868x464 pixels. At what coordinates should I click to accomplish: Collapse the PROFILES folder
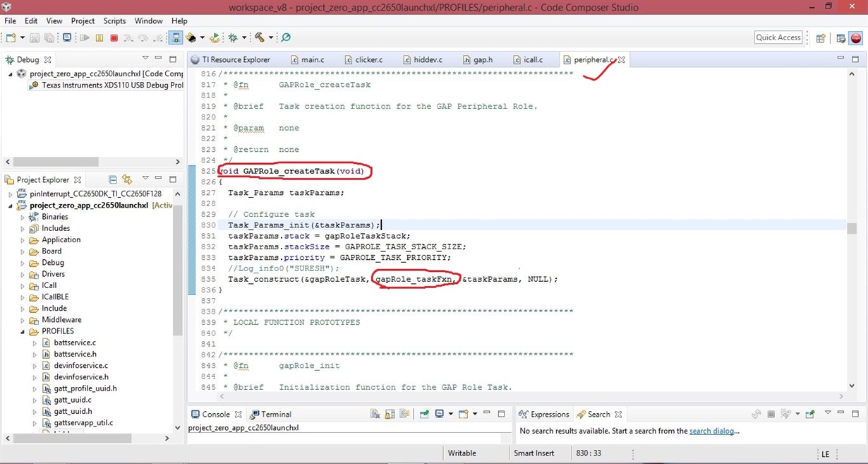[22, 331]
